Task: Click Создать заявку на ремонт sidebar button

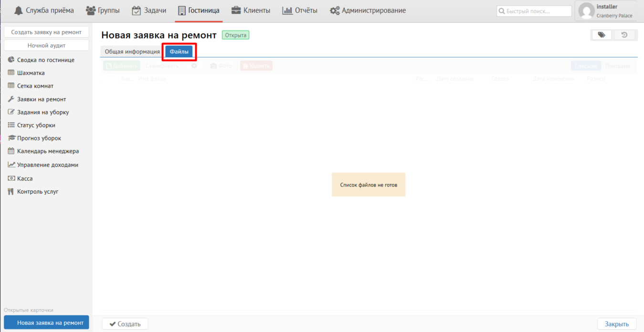Action: coord(46,32)
